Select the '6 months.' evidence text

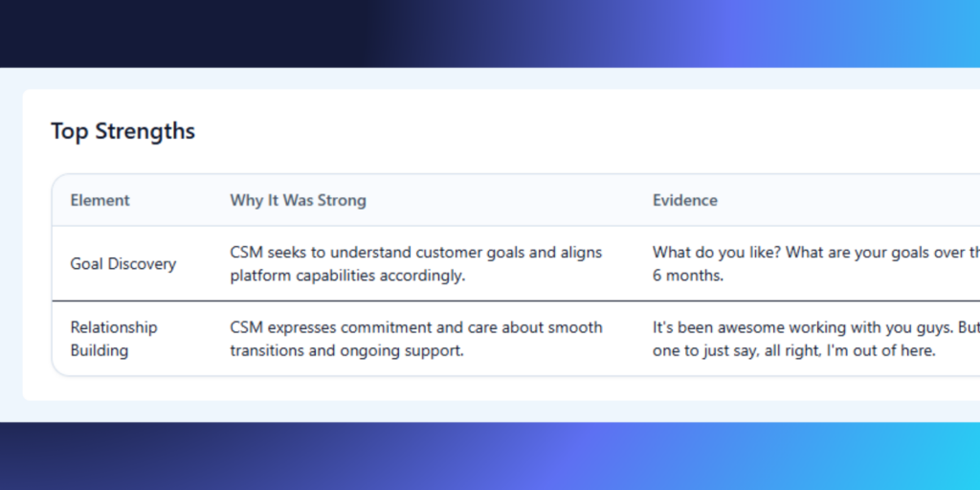coord(688,276)
